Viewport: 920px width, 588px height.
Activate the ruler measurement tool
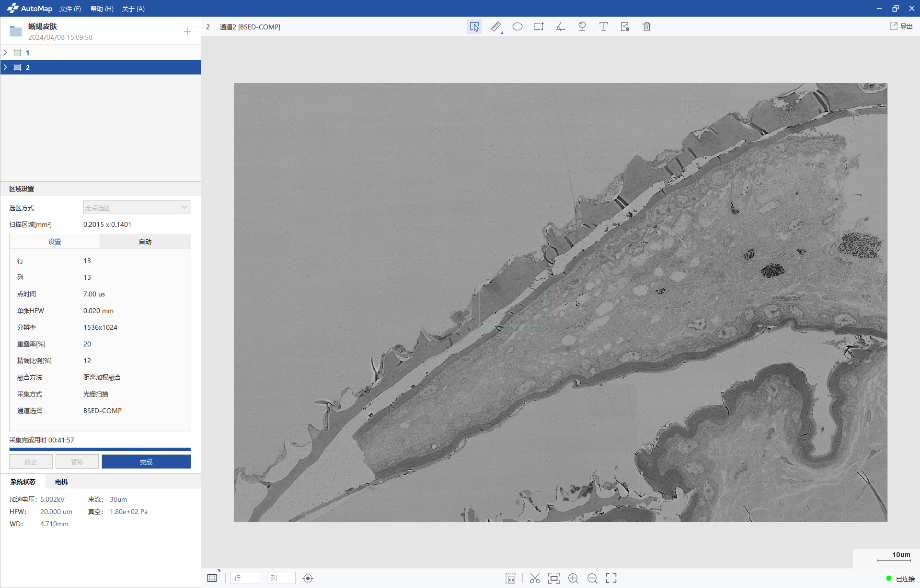(x=496, y=27)
